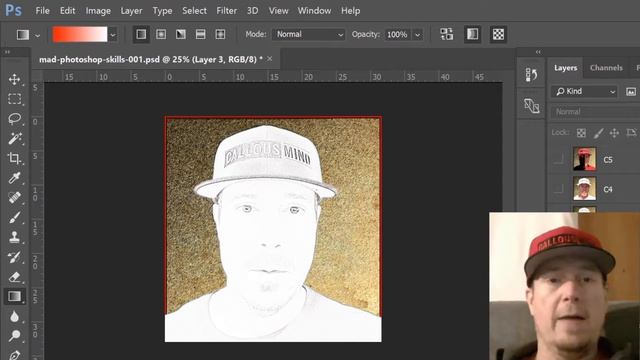Filter layers by pixel layer icon
This screenshot has height=360, width=640.
coord(631,91)
